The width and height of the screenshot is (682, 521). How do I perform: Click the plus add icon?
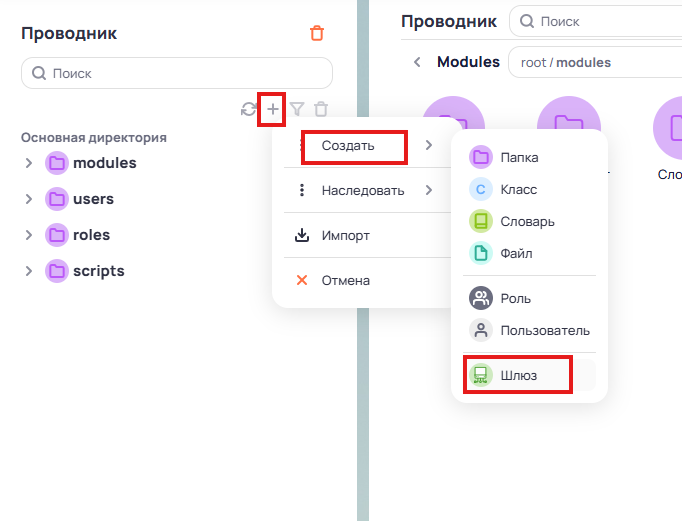tap(272, 109)
